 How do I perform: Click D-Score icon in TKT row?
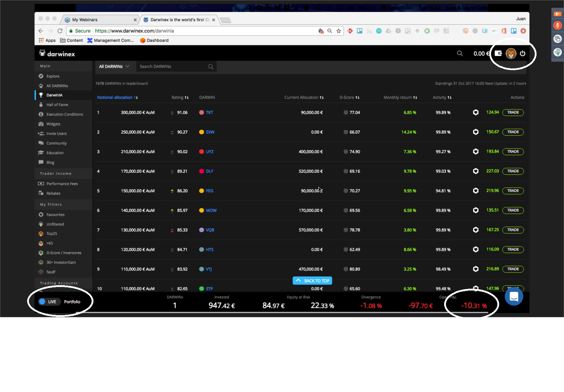[x=346, y=113]
